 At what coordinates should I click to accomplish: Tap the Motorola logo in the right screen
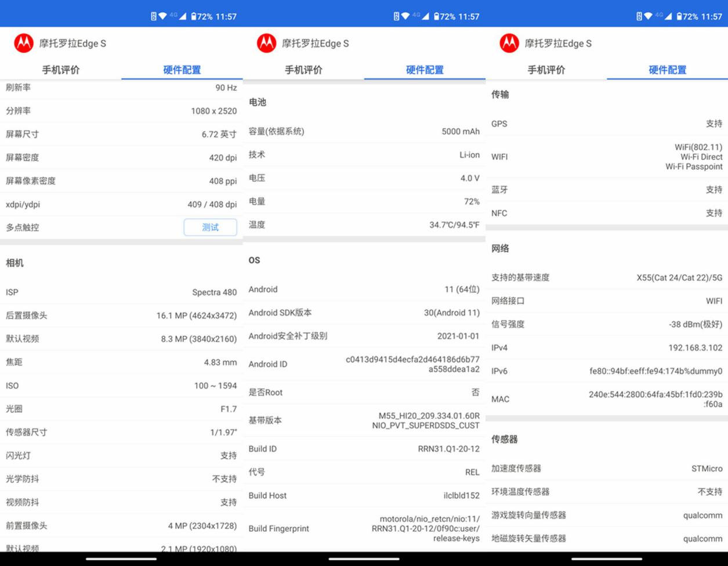click(509, 43)
